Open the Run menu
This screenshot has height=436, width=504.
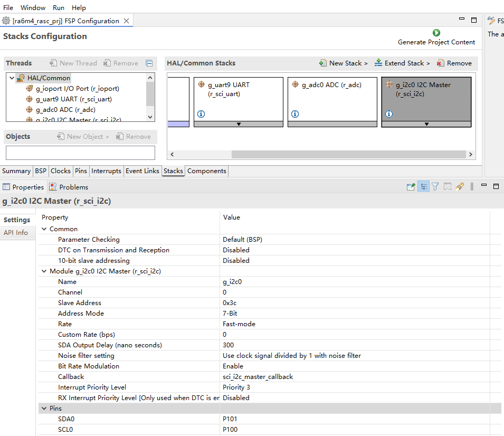pos(59,8)
